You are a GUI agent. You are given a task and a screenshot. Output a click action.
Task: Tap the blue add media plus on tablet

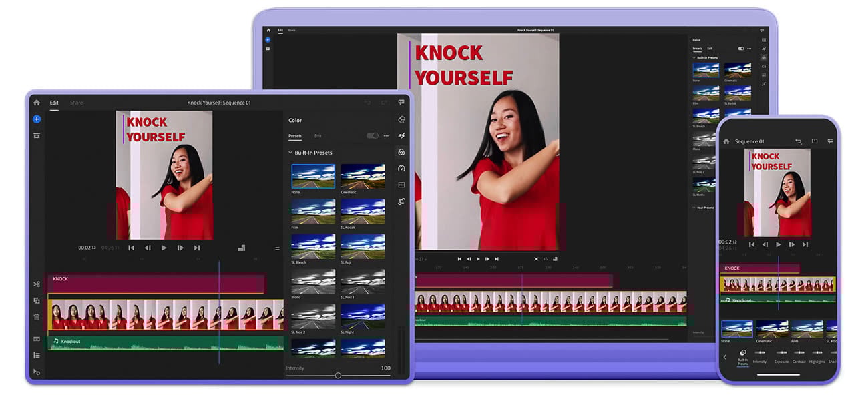[x=37, y=119]
